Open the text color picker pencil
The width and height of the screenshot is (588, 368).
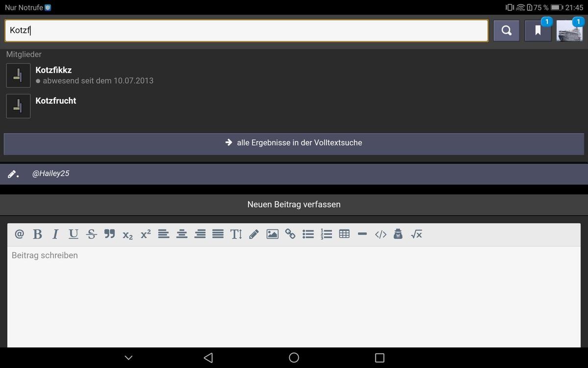point(254,234)
